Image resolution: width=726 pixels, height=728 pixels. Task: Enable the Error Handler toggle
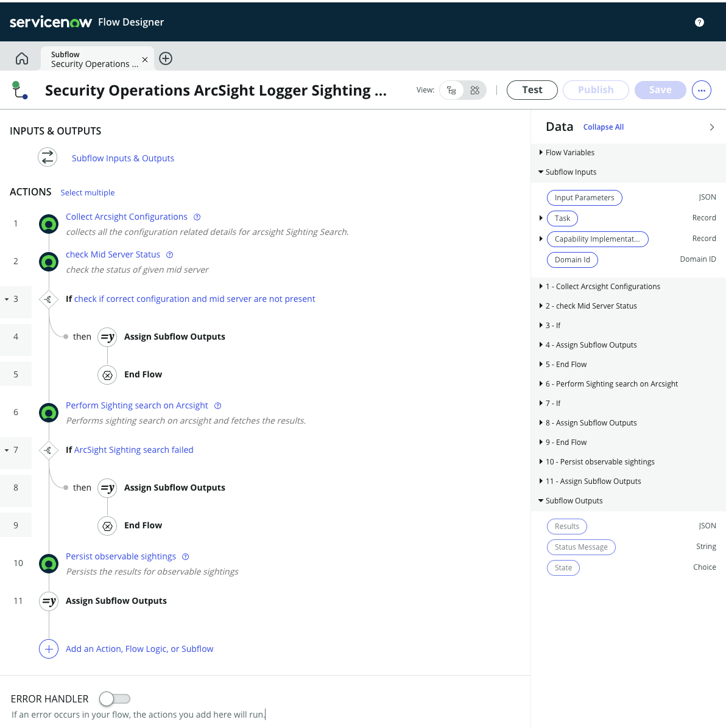coord(115,699)
